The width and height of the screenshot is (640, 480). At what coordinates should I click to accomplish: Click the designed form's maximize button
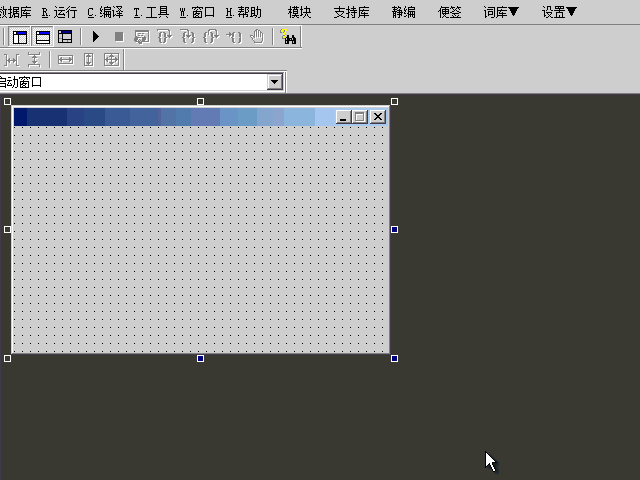(360, 117)
